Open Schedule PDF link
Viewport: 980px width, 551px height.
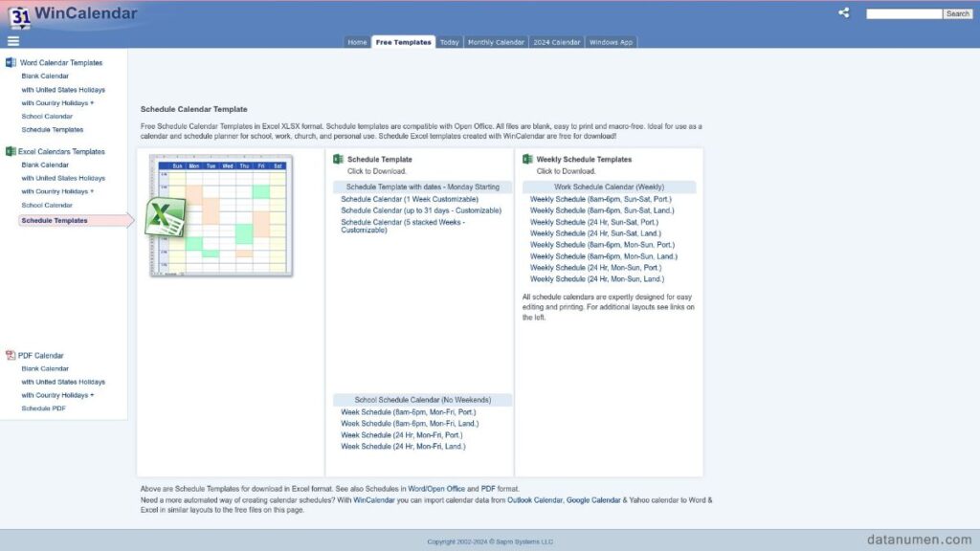tap(43, 408)
